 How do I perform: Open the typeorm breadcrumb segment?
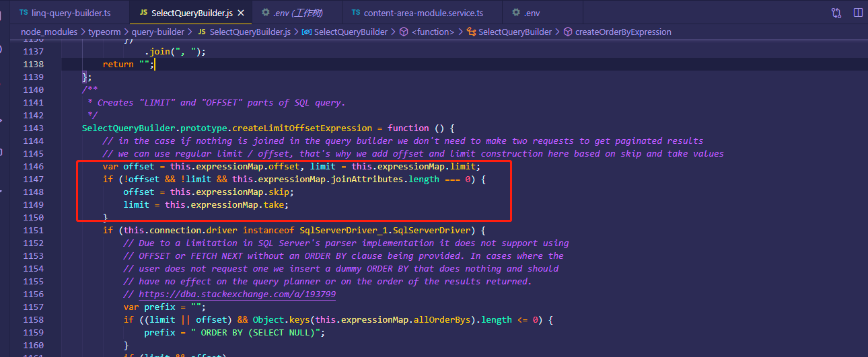click(104, 32)
